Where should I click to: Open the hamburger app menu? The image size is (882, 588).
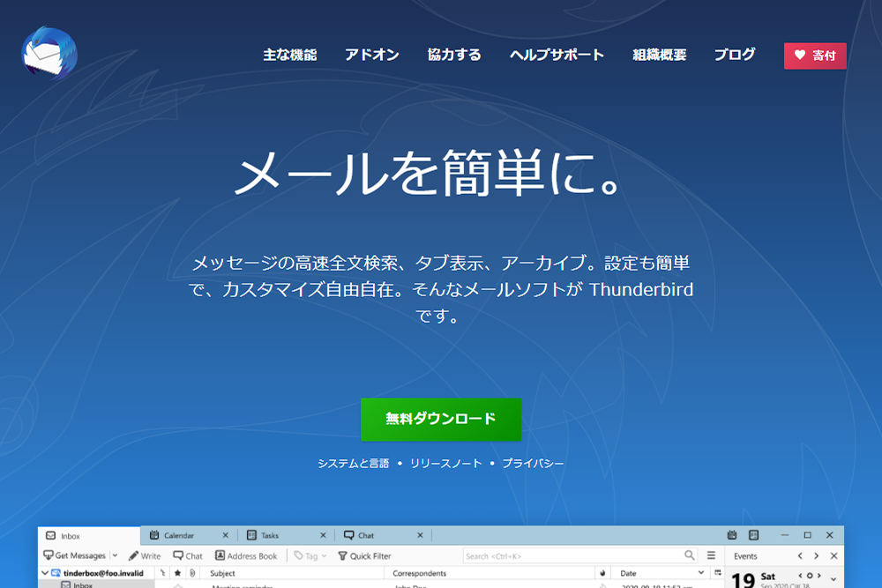point(711,555)
